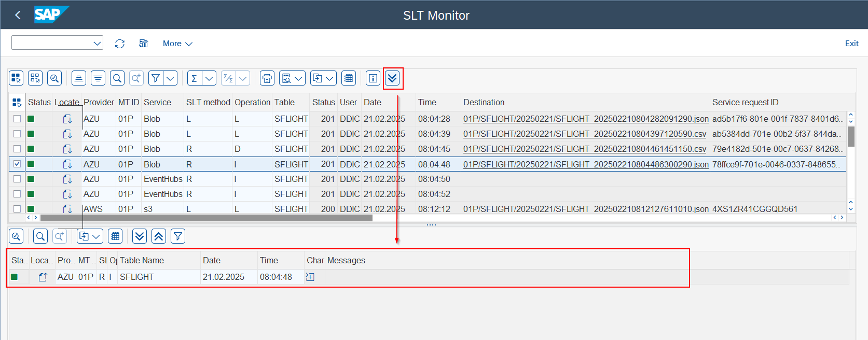
Task: Sort descending in upper toolbar
Action: [98, 78]
